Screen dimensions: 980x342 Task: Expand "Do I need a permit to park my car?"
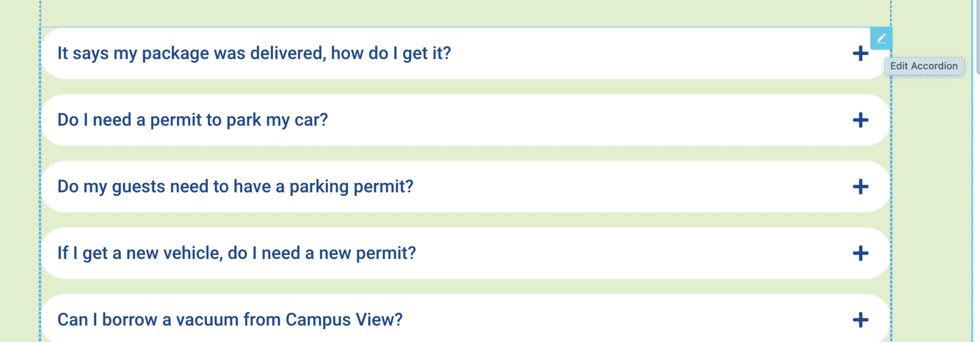point(192,120)
